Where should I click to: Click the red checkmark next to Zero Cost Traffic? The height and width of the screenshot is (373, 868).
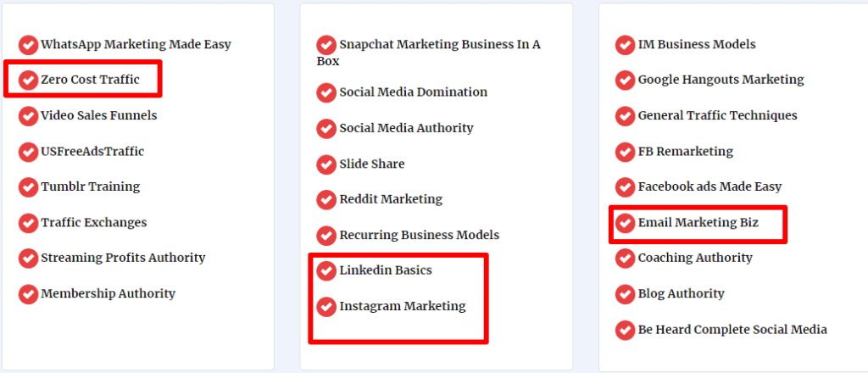click(28, 81)
